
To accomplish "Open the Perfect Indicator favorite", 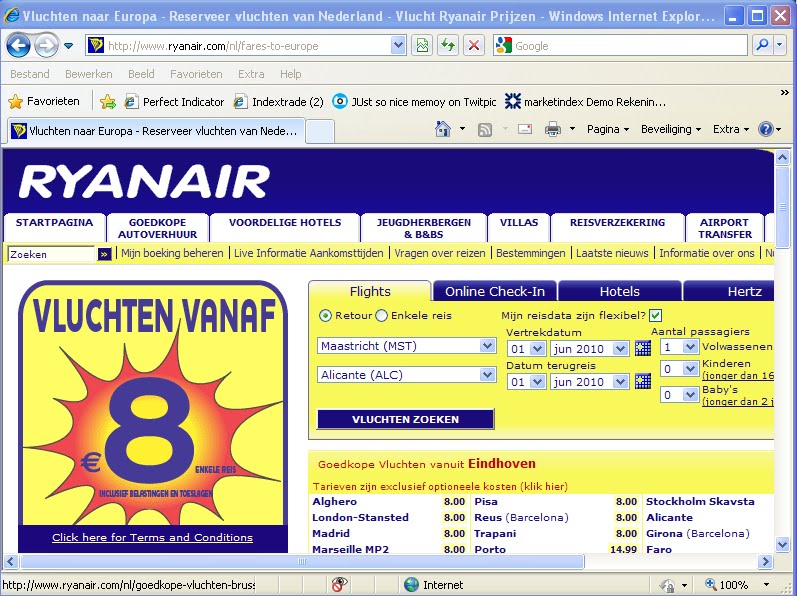I will click(174, 102).
